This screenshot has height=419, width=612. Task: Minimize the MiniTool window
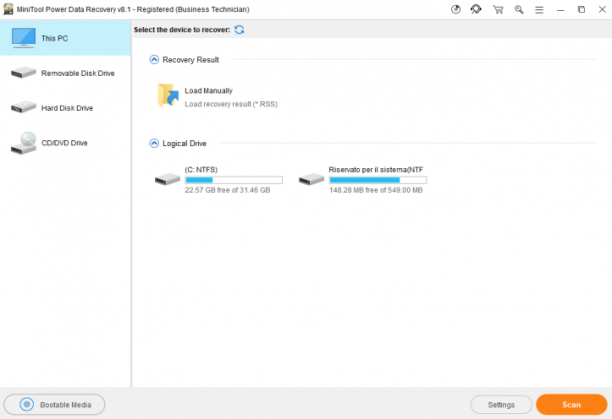[x=560, y=10]
